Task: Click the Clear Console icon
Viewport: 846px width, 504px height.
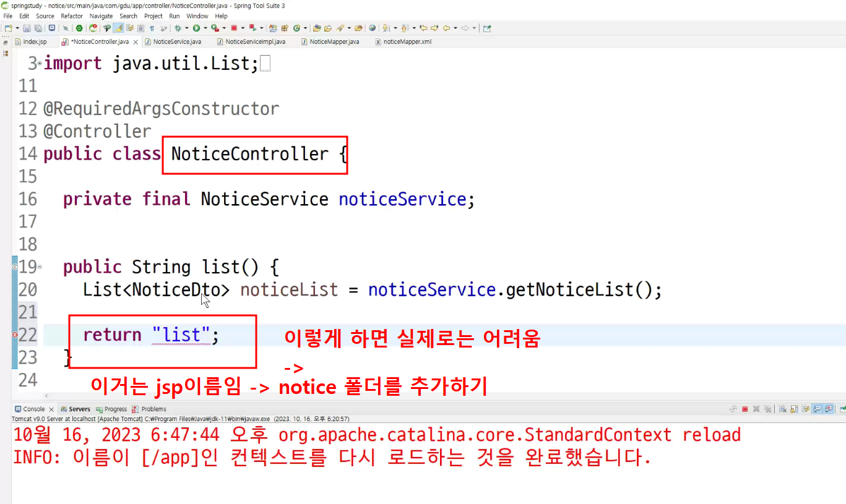Action: tap(783, 409)
